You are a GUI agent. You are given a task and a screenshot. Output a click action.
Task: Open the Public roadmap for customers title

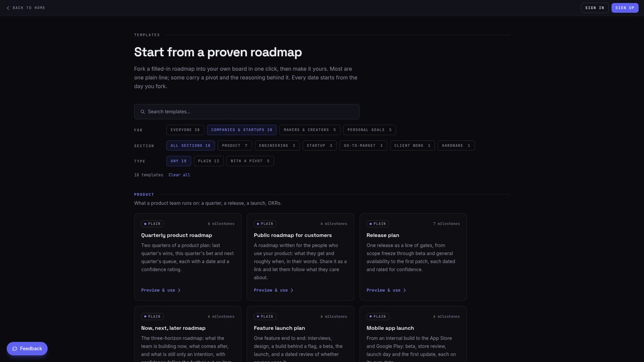[x=293, y=235]
